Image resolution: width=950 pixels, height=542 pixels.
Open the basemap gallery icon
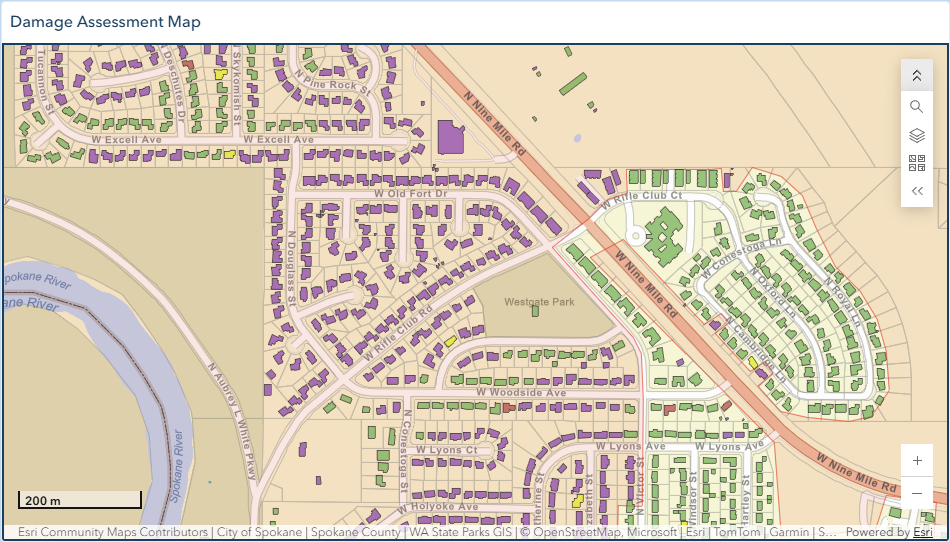[x=917, y=163]
